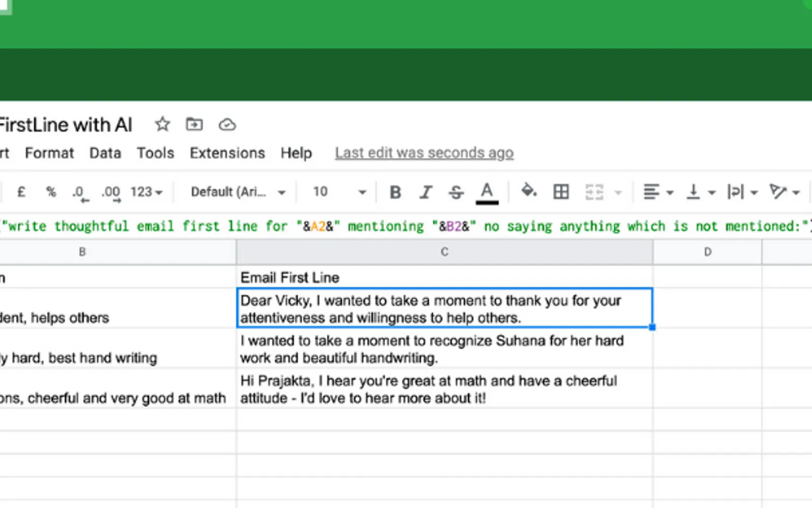
Task: Open the Default (Arial) font dropdown
Action: click(238, 192)
